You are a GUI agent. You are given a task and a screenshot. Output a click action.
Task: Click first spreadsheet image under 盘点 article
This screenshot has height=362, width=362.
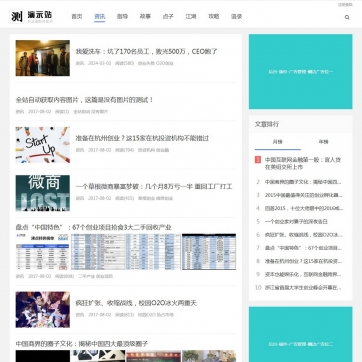[42, 252]
